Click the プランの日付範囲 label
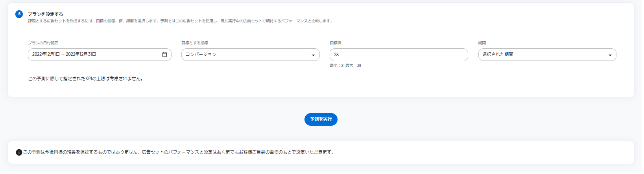The height and width of the screenshot is (174, 644). 43,43
